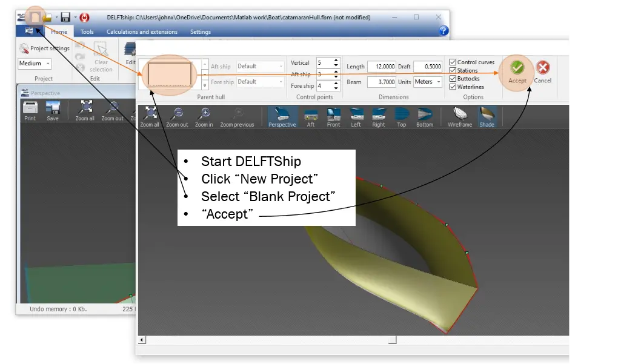Increase the Vertical control points value
This screenshot has height=364, width=618.
(336, 61)
